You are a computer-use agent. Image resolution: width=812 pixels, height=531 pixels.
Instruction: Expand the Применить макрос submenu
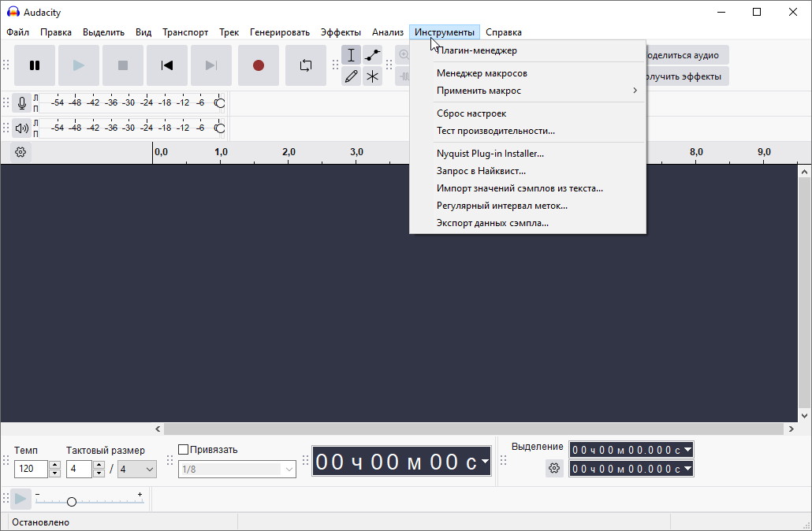point(527,91)
